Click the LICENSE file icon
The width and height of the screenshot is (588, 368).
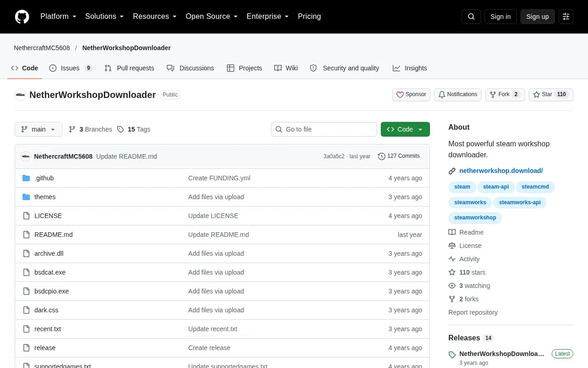point(26,216)
